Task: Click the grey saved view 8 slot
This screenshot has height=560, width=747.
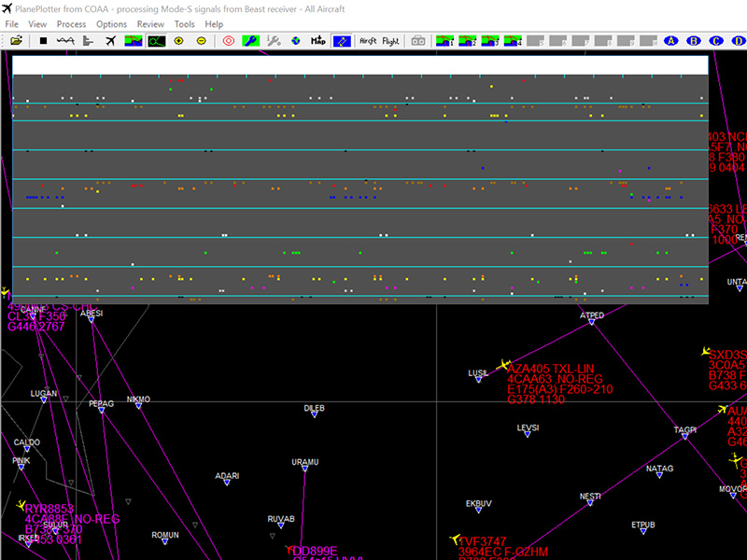Action: pos(603,41)
